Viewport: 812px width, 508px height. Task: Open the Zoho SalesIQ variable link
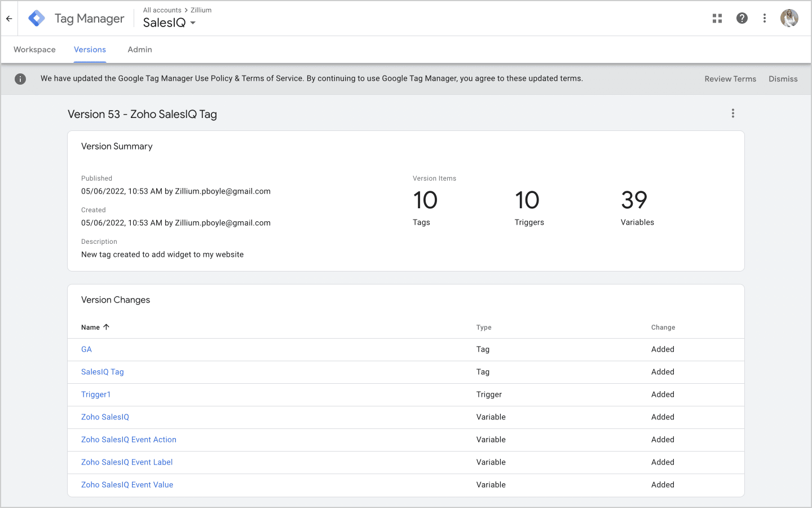point(105,417)
